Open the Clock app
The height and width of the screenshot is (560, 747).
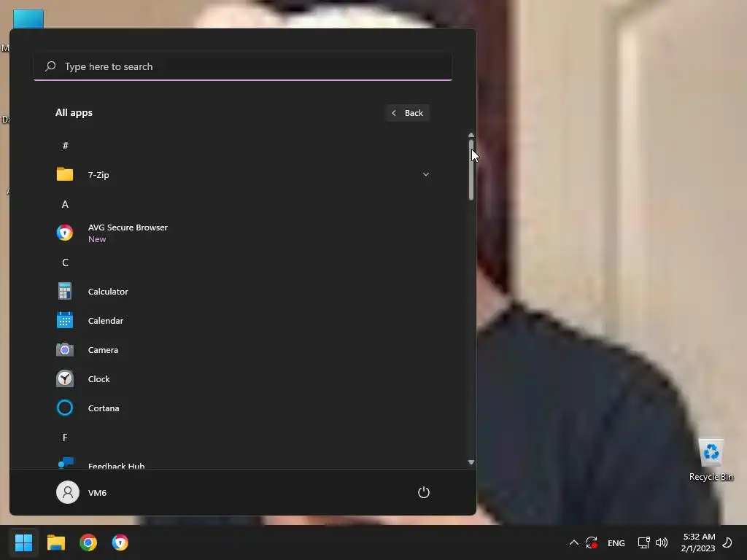(243, 379)
